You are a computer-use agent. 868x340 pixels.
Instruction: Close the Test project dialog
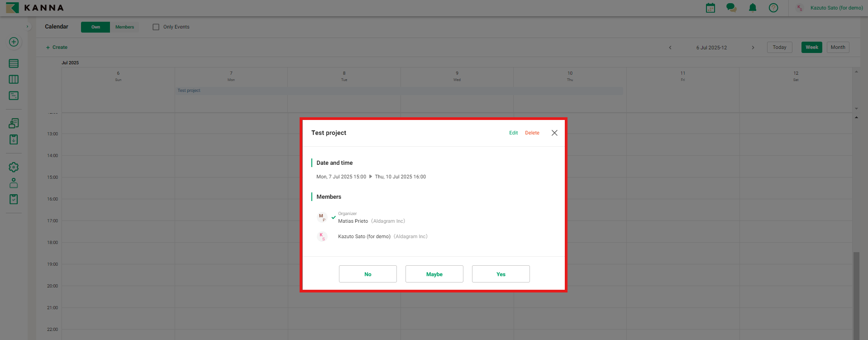pos(554,133)
